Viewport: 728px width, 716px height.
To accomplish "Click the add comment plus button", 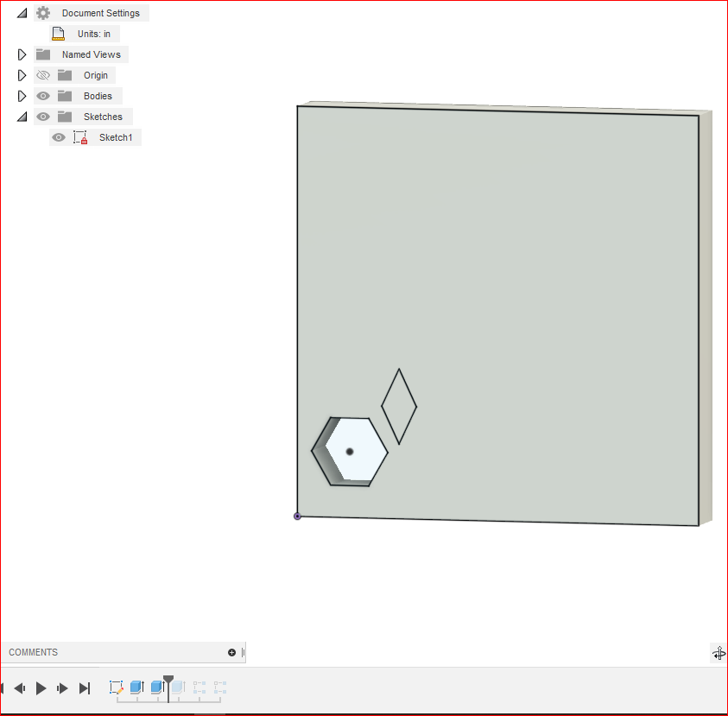I will coord(231,652).
